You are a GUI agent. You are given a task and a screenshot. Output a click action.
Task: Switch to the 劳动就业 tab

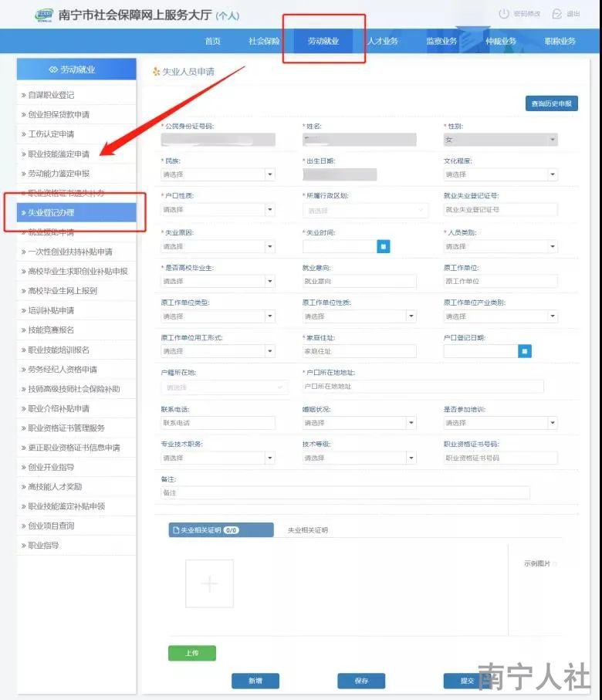pyautogui.click(x=323, y=41)
